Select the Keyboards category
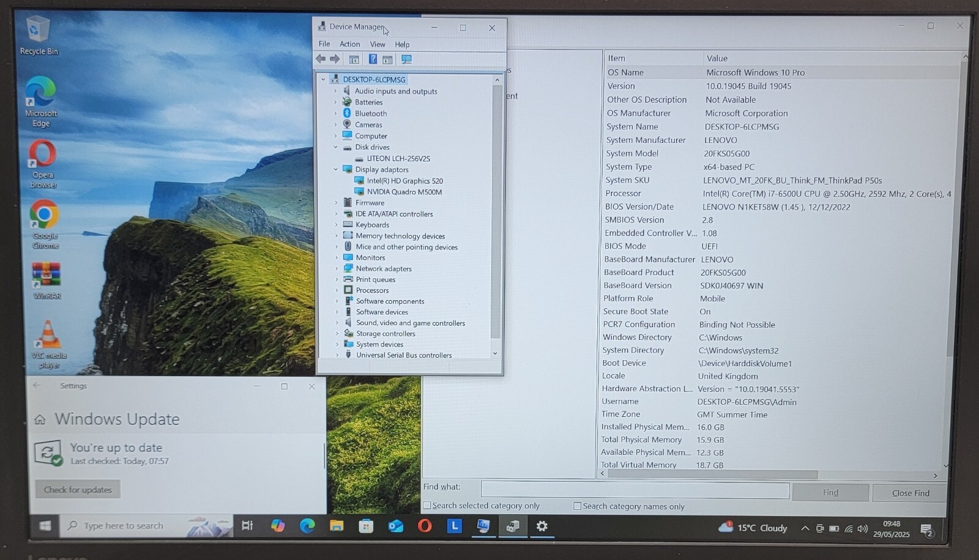This screenshot has height=560, width=979. click(372, 225)
